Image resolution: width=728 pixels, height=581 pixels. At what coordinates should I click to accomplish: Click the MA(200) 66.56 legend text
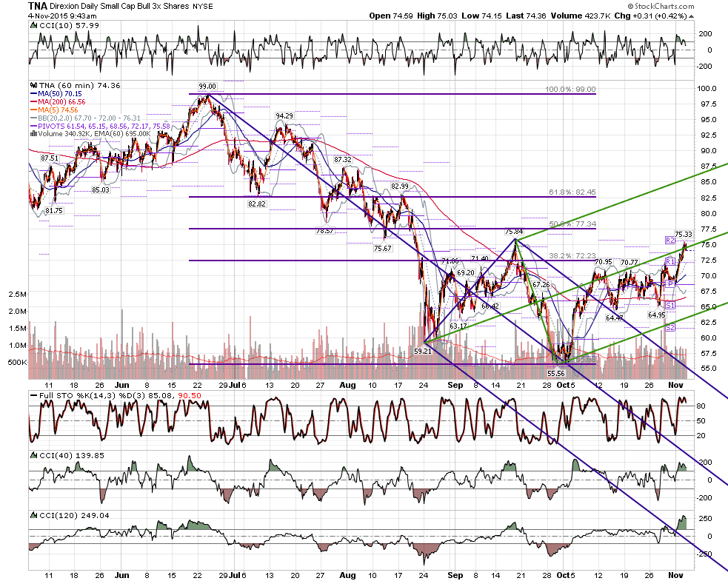(61, 101)
